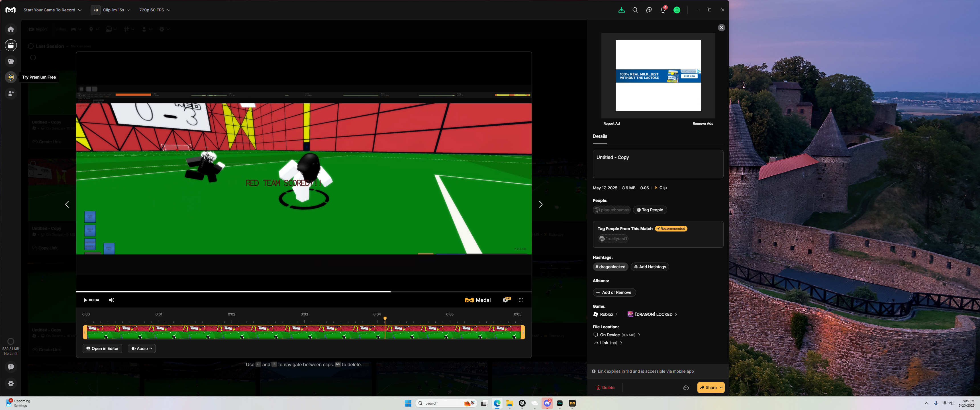
Task: Enter fullscreen on the video player
Action: (x=521, y=300)
